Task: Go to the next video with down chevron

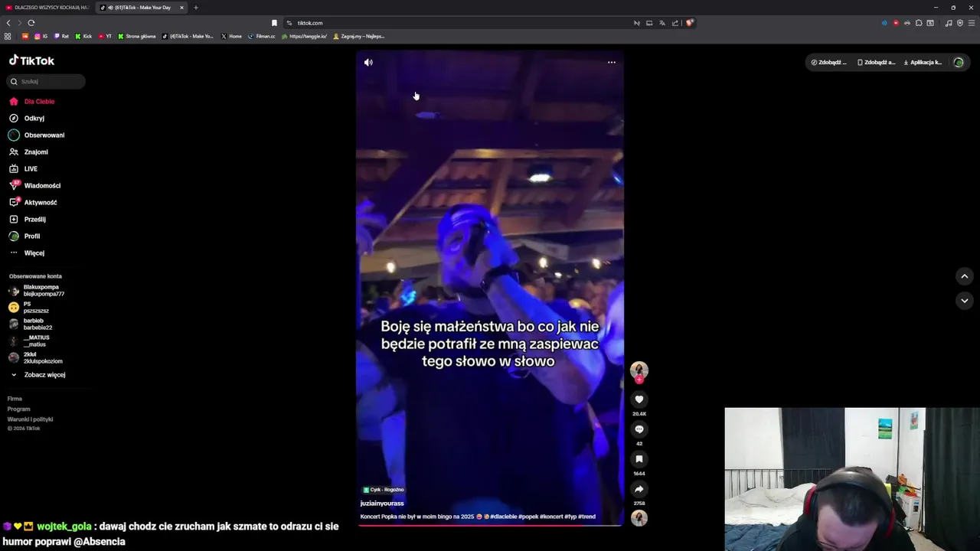Action: [x=965, y=301]
